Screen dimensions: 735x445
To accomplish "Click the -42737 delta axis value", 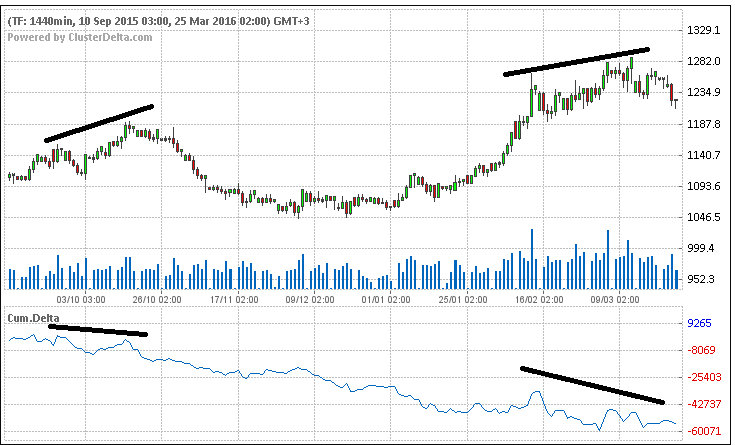I will click(x=704, y=404).
